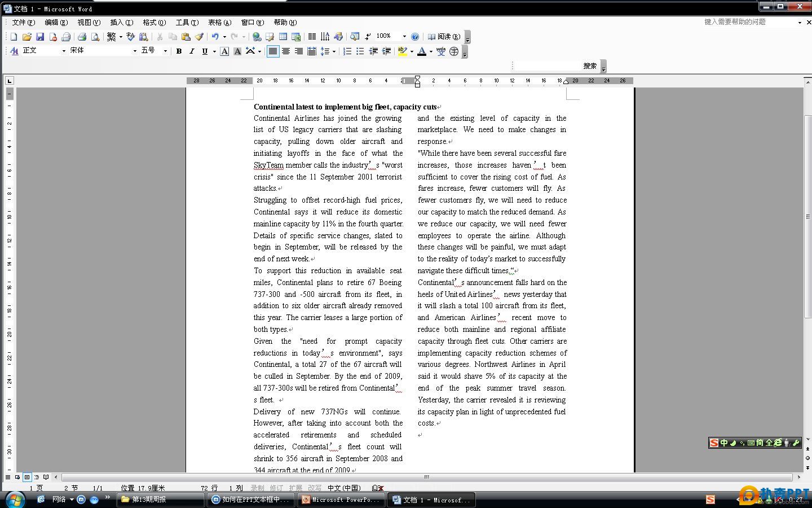Apply character border with the boxed A icon
The height and width of the screenshot is (508, 812).
coord(224,51)
